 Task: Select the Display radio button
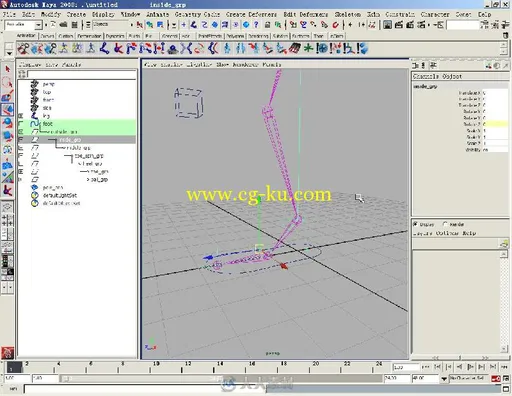coord(415,224)
